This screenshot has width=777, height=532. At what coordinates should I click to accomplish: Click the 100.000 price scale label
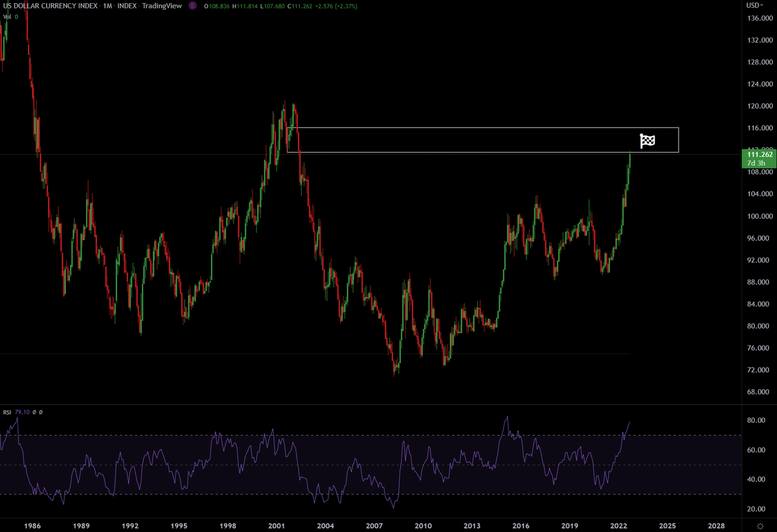[759, 216]
